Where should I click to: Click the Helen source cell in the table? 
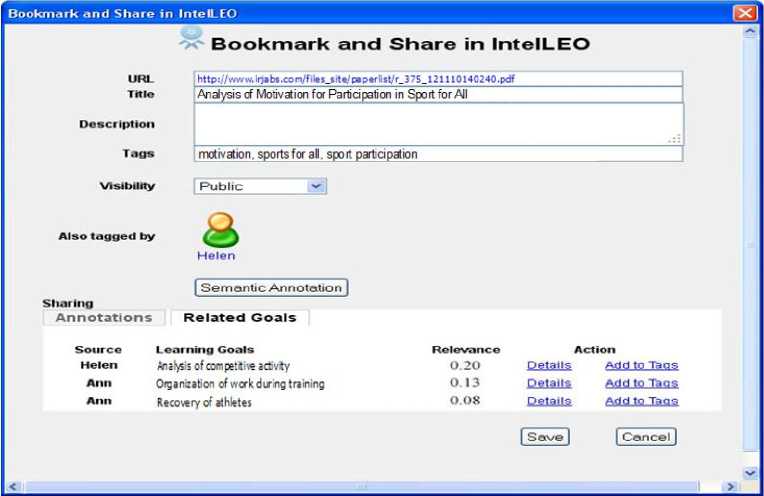tap(99, 365)
